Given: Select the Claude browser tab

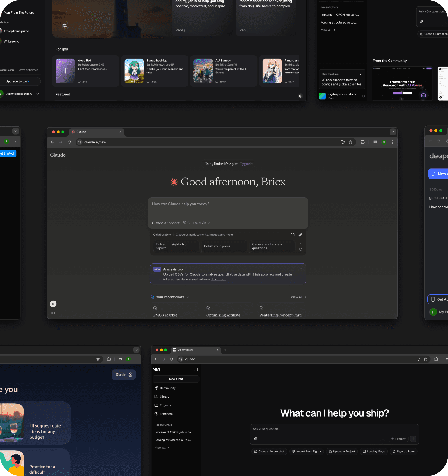Looking at the screenshot, I should [97, 132].
